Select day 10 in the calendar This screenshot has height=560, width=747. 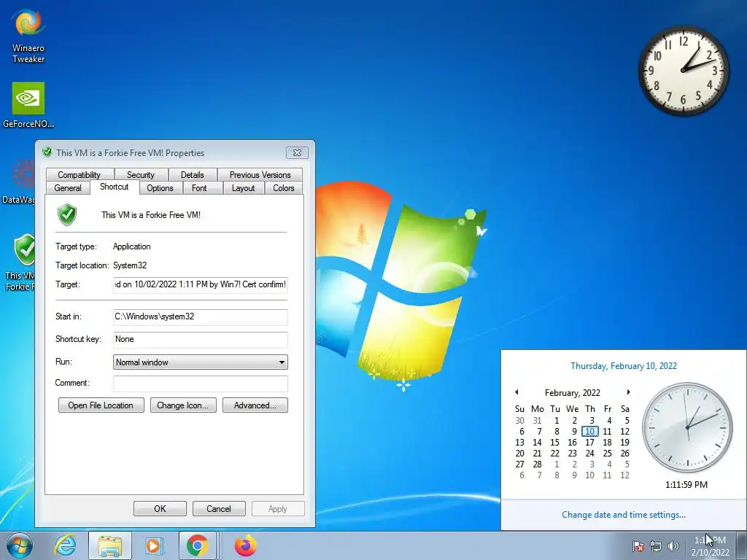click(x=589, y=432)
